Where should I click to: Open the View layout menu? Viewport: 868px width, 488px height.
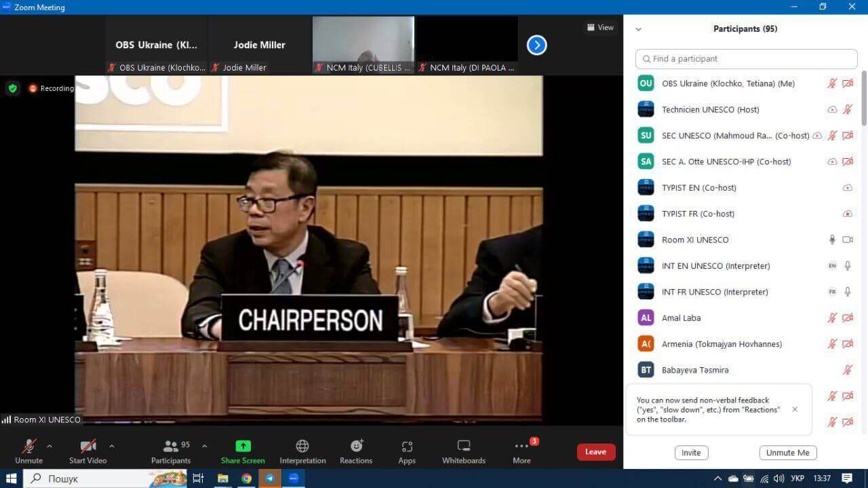pos(600,27)
